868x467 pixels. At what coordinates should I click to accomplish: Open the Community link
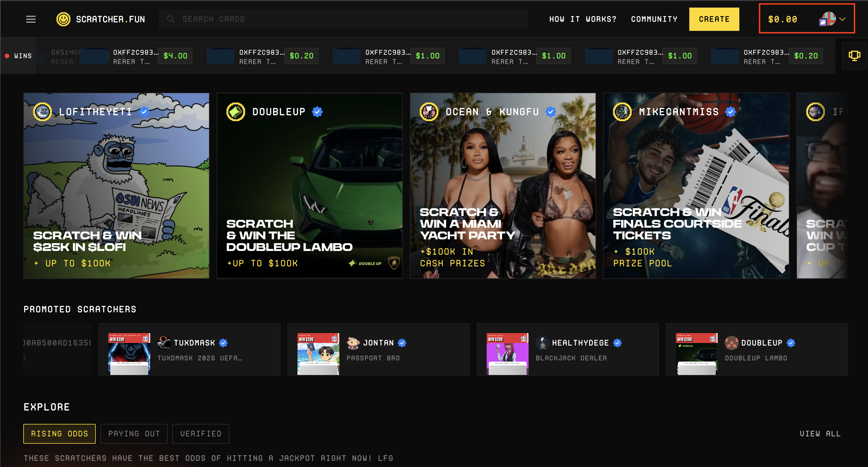pyautogui.click(x=654, y=19)
